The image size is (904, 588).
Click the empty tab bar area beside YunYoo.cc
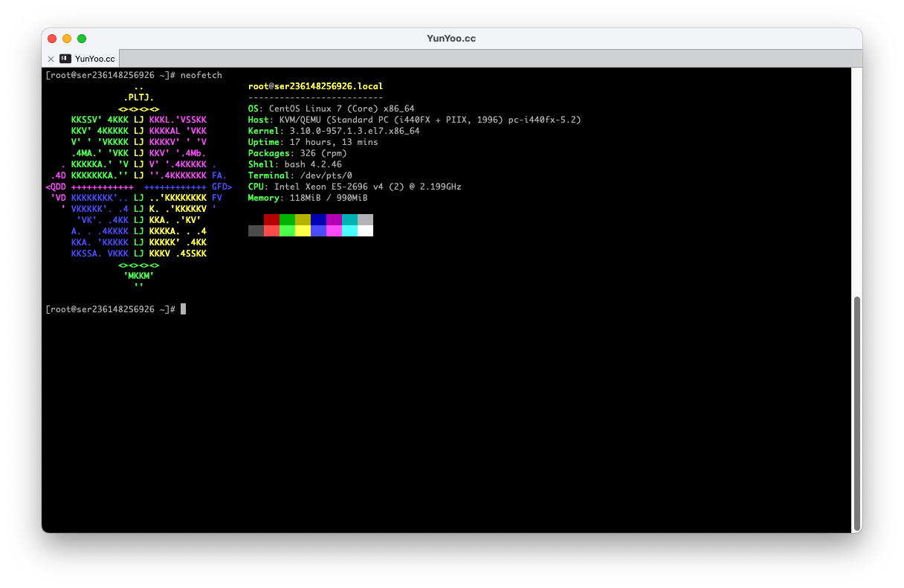[483, 59]
